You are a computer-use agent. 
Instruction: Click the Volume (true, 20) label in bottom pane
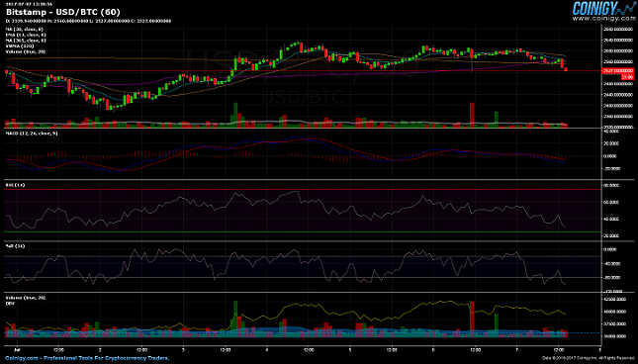point(26,298)
